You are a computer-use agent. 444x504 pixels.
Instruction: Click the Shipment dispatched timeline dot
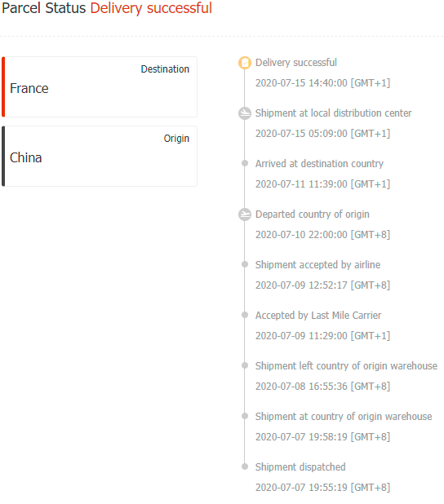pyautogui.click(x=245, y=466)
